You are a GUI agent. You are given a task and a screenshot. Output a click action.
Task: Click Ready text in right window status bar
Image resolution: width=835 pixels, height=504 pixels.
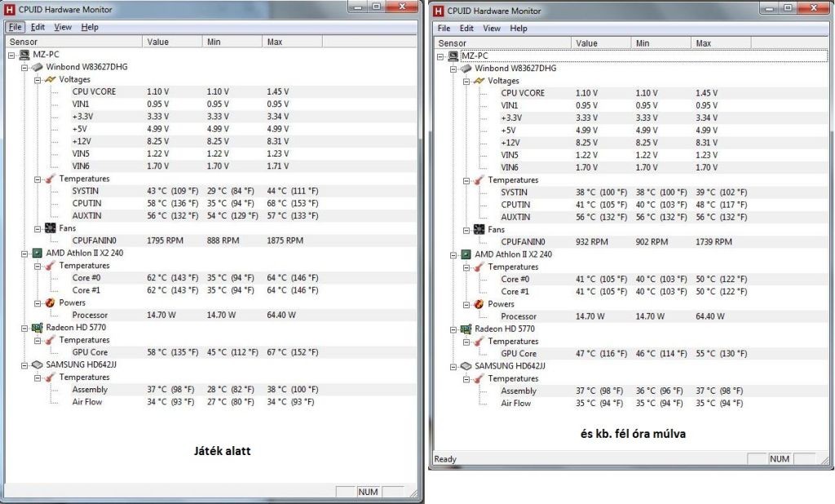(x=445, y=459)
